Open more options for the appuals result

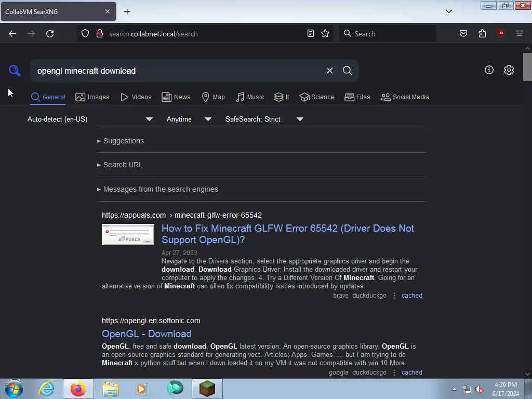point(394,296)
